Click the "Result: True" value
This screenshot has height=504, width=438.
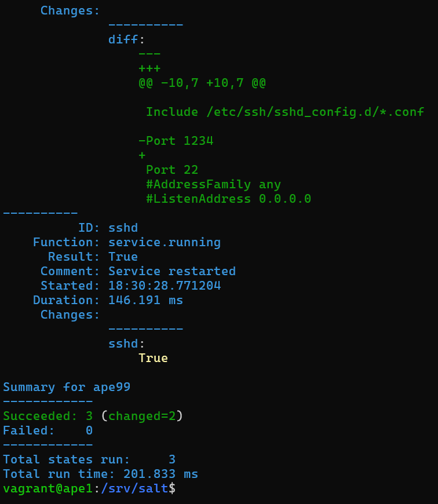pyautogui.click(x=123, y=257)
